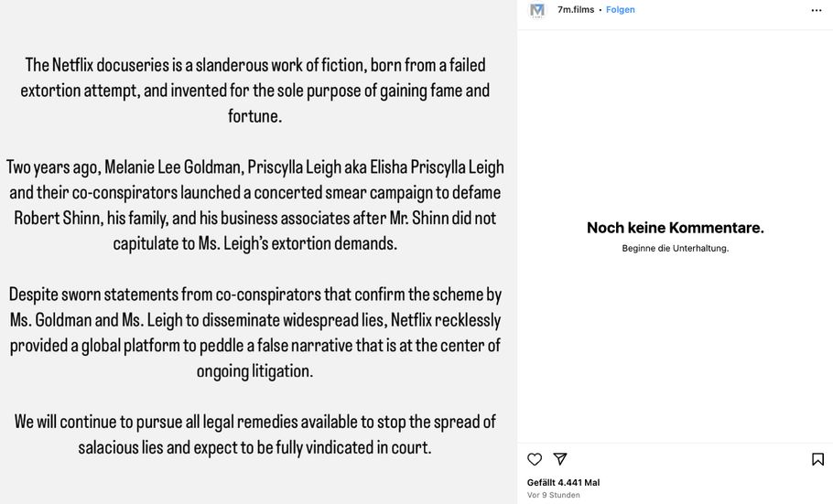Screen dimensions: 833x504
Task: Open the Vor 9 Stunden timestamp link
Action: 553,495
